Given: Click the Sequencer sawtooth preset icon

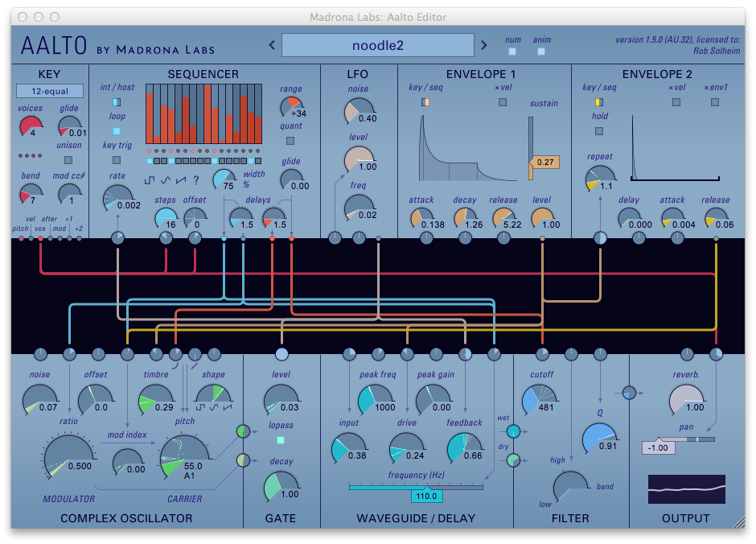Looking at the screenshot, I should [180, 180].
